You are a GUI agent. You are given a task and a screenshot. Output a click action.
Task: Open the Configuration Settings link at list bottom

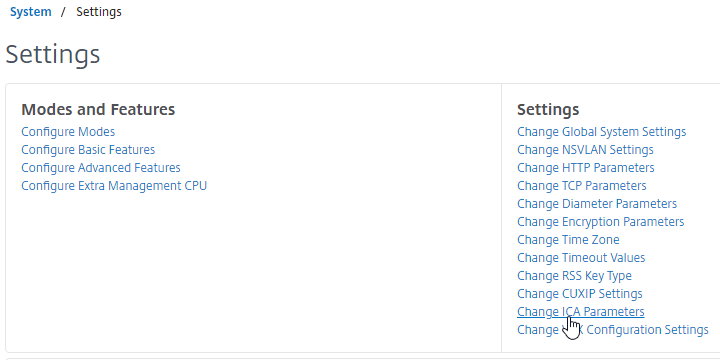click(613, 330)
